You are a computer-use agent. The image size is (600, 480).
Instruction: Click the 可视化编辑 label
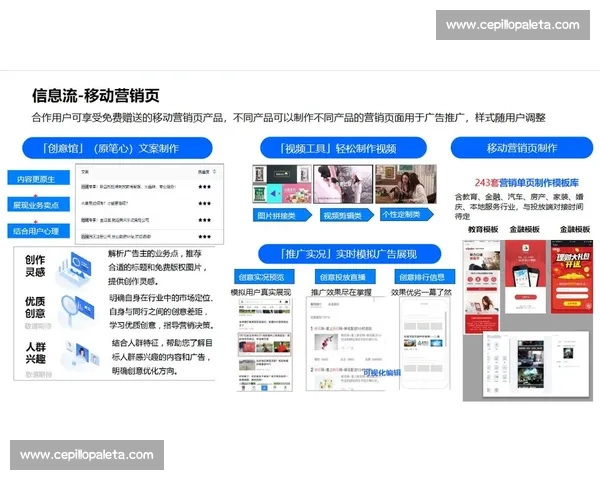click(x=382, y=373)
